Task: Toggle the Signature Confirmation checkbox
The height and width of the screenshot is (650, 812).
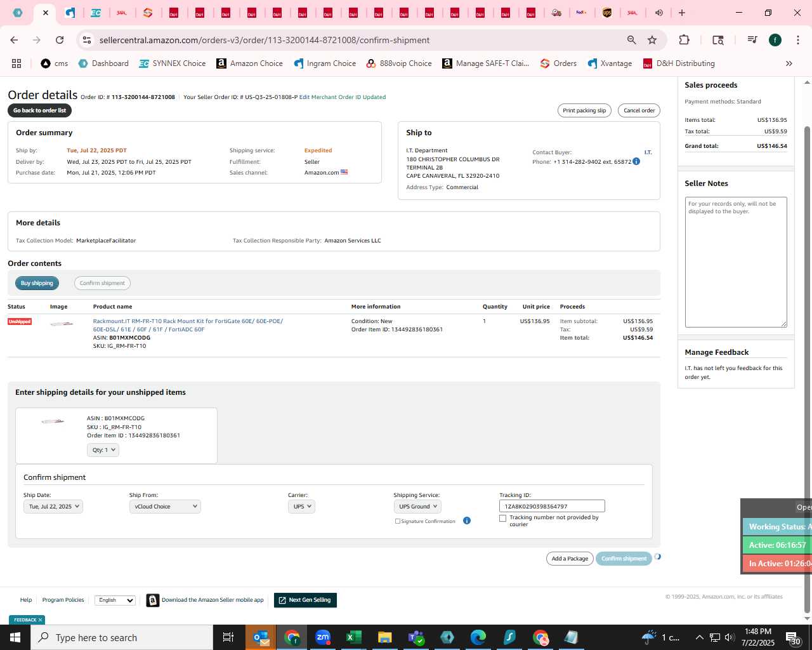Action: (x=398, y=521)
